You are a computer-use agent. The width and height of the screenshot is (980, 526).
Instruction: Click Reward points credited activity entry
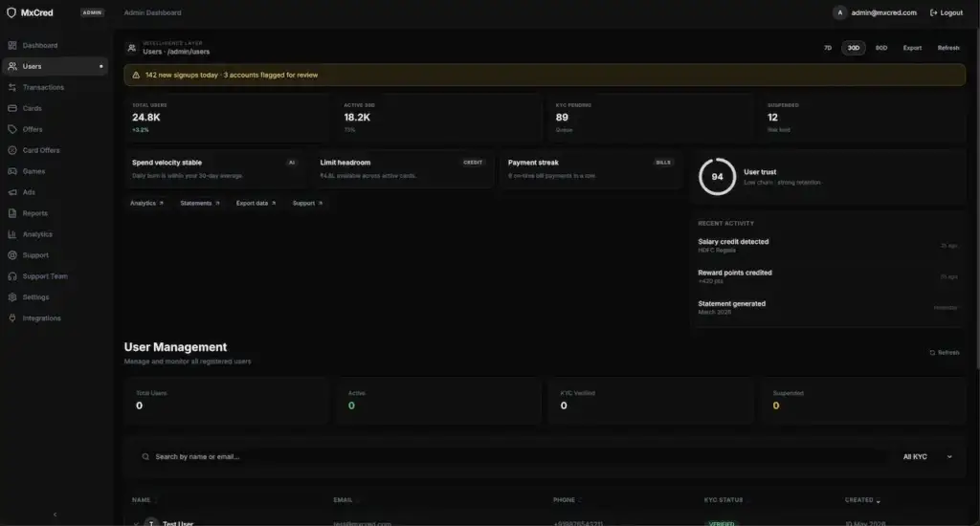click(x=828, y=276)
